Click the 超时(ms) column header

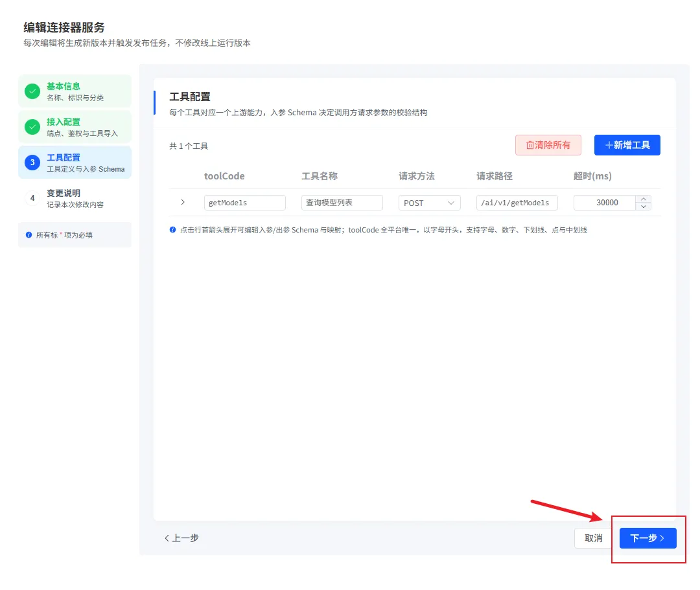tap(593, 176)
